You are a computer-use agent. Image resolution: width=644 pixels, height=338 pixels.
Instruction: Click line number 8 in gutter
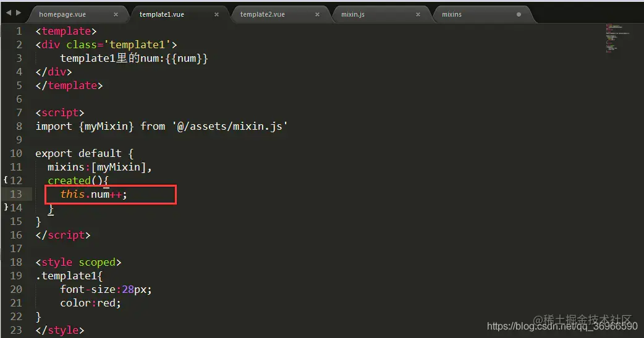(19, 126)
